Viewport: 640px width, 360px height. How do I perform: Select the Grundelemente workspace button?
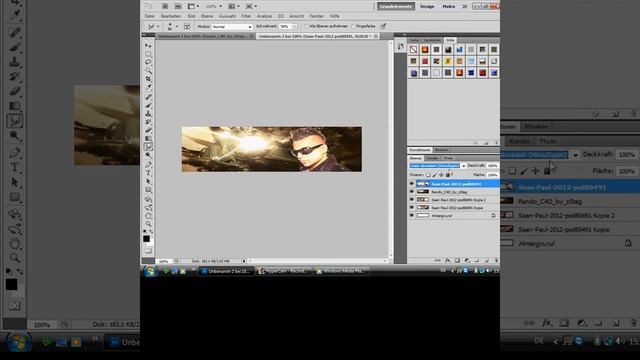click(x=396, y=6)
